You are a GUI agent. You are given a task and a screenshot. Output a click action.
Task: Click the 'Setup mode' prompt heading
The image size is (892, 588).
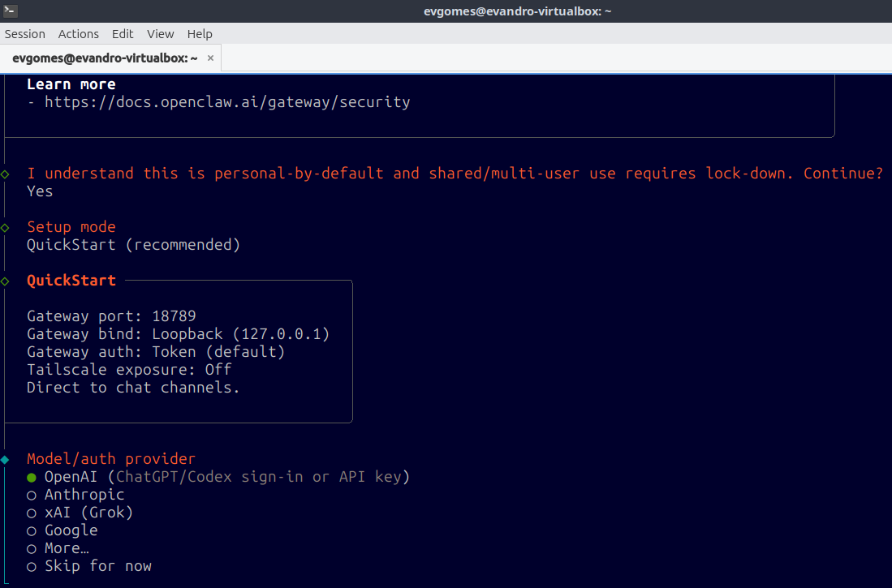71,227
